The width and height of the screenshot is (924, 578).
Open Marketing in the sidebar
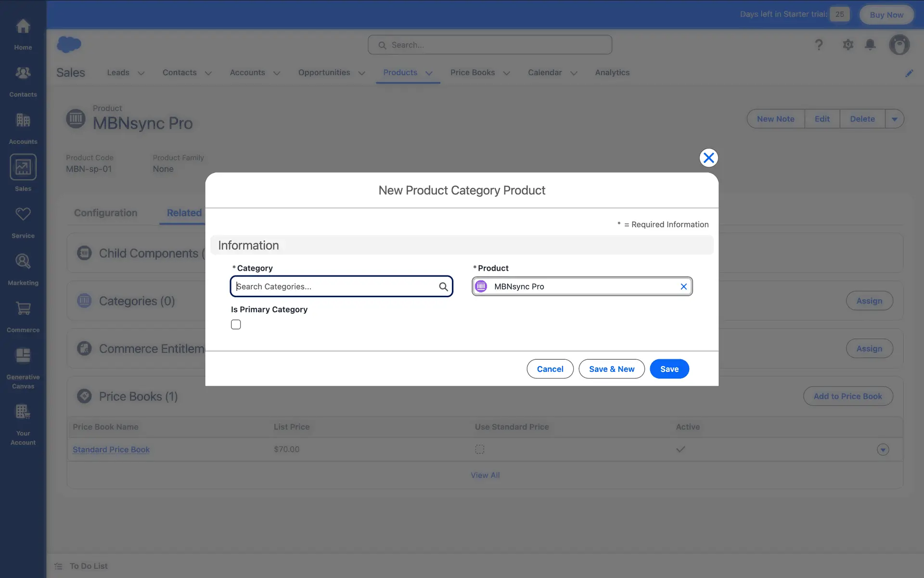coord(23,268)
